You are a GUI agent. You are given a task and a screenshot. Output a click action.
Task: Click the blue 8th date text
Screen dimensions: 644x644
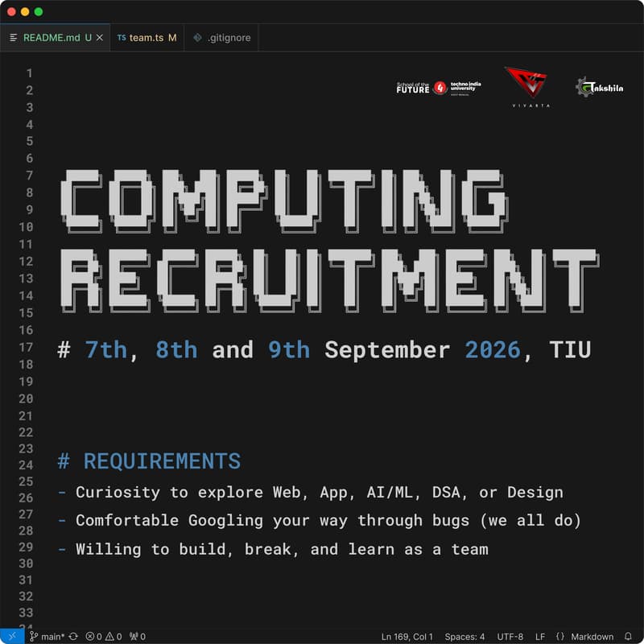click(176, 350)
